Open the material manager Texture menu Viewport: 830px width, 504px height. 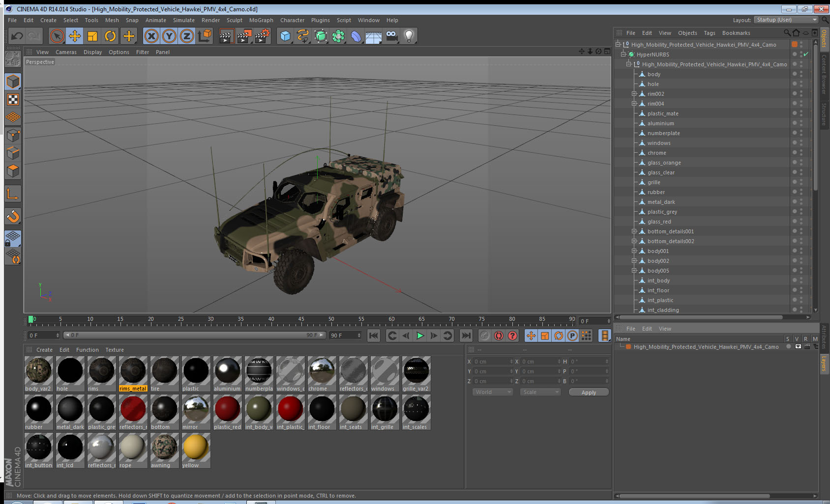coord(115,350)
